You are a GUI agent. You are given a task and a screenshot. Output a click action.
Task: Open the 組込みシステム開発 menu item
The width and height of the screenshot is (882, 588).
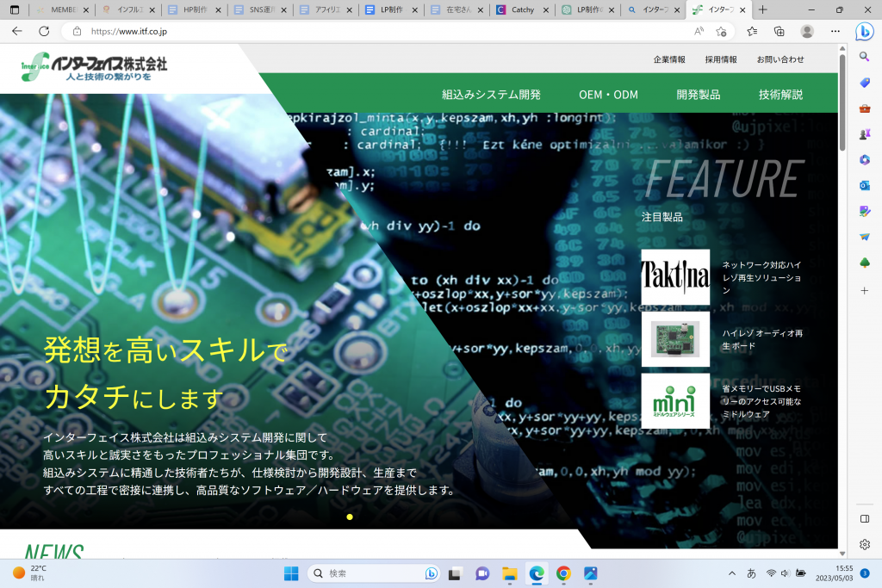[x=491, y=95]
